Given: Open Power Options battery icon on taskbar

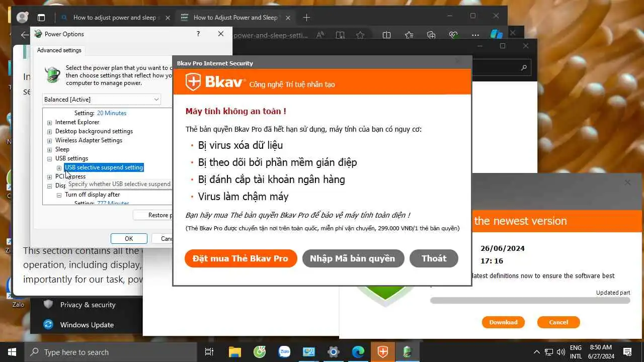Looking at the screenshot, I should click(x=408, y=352).
